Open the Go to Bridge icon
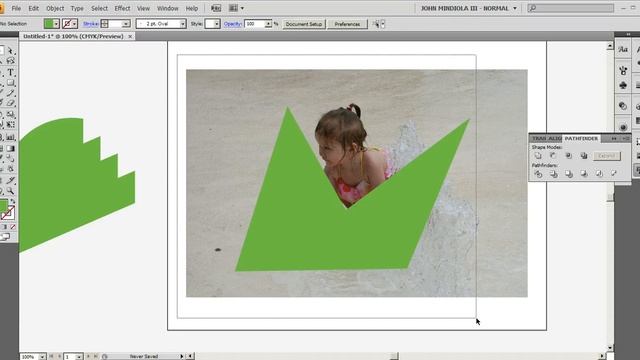 (216, 8)
